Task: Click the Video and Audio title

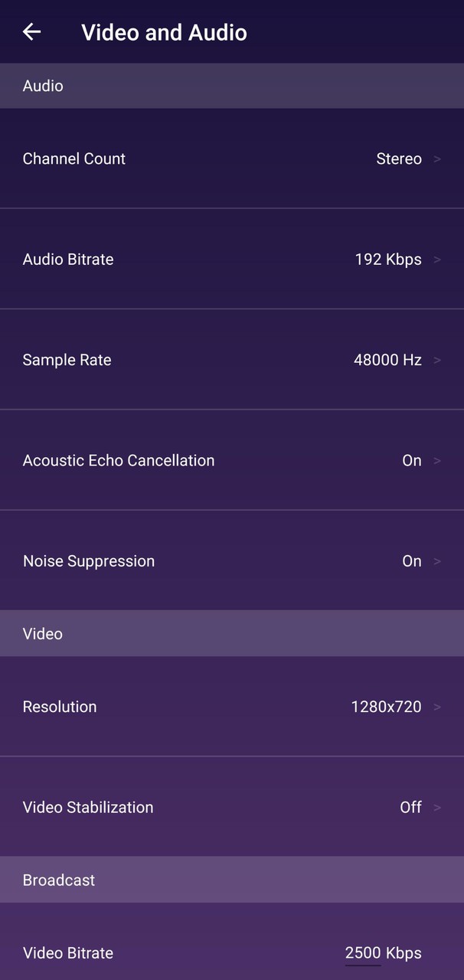Action: (164, 32)
